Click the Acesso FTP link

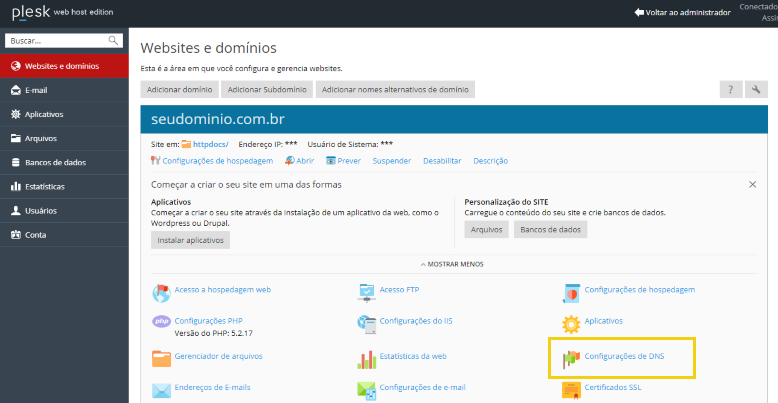399,289
